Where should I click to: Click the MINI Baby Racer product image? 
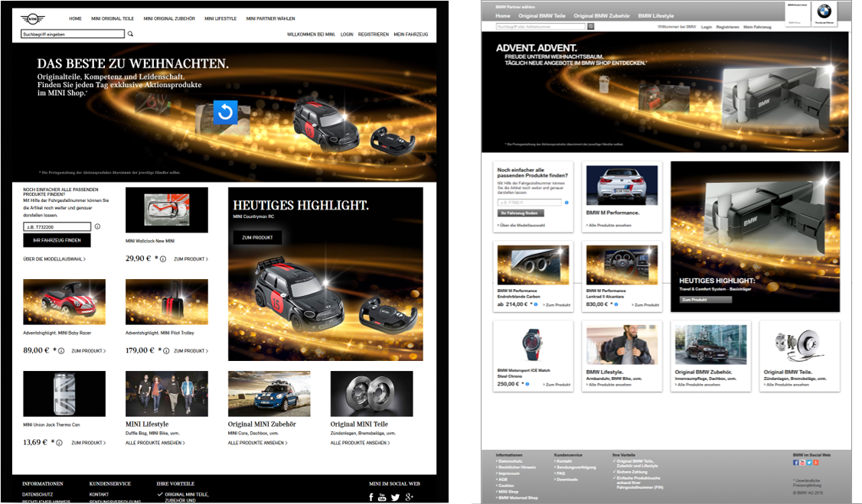pyautogui.click(x=64, y=302)
